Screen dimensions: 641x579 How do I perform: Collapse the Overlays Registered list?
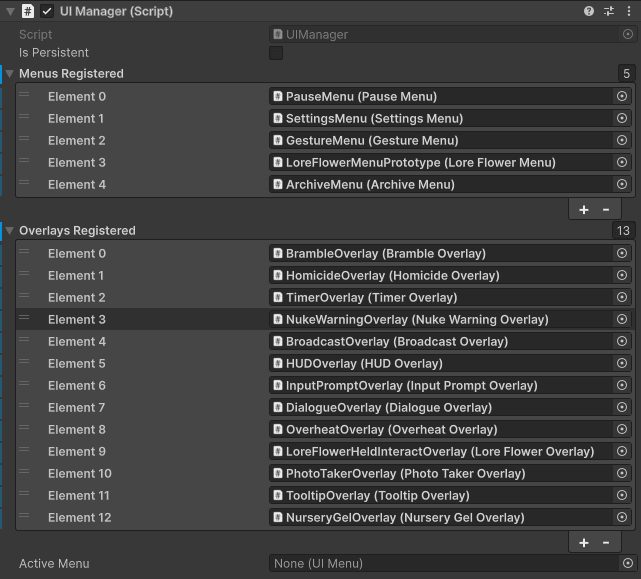(10, 231)
